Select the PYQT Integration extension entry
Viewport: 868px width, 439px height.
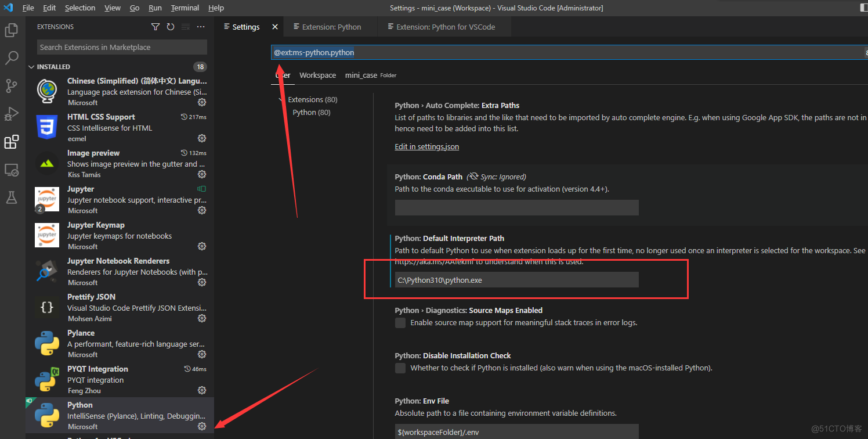pyautogui.click(x=120, y=379)
